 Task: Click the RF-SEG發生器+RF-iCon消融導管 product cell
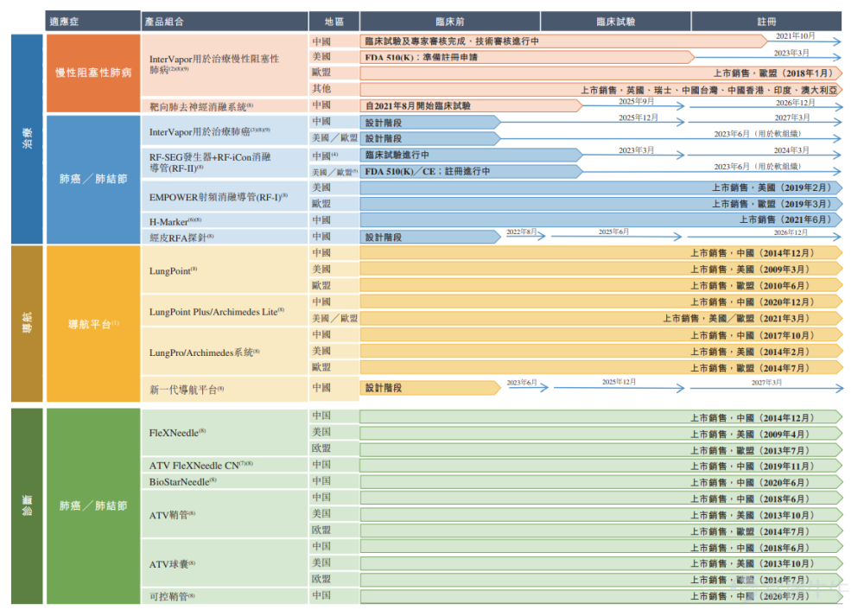pyautogui.click(x=225, y=162)
